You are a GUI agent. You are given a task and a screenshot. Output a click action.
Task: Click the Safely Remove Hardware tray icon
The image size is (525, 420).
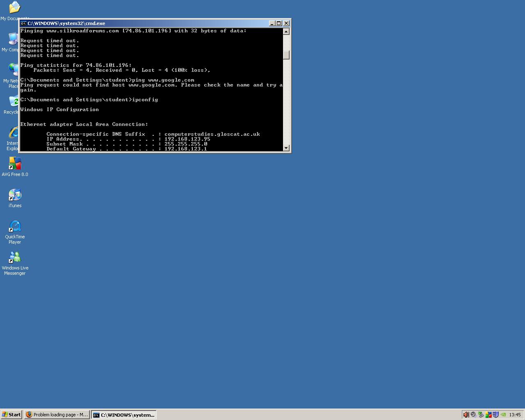coord(481,415)
